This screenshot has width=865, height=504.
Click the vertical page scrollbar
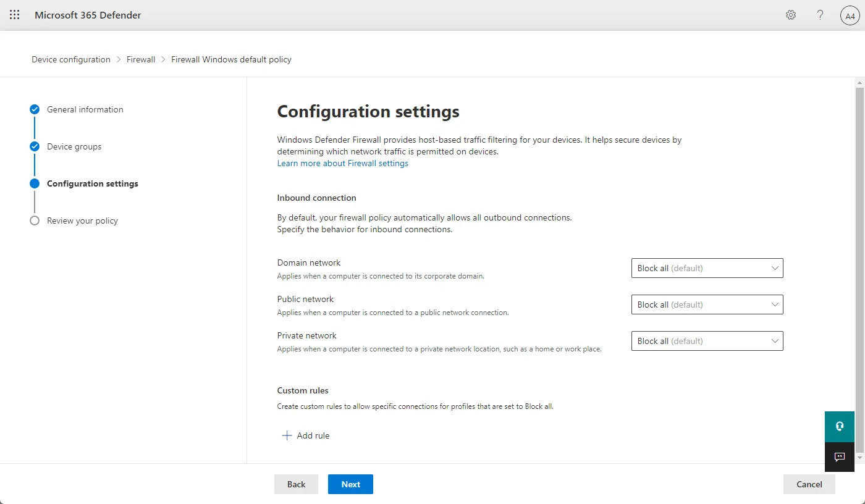[x=859, y=270]
